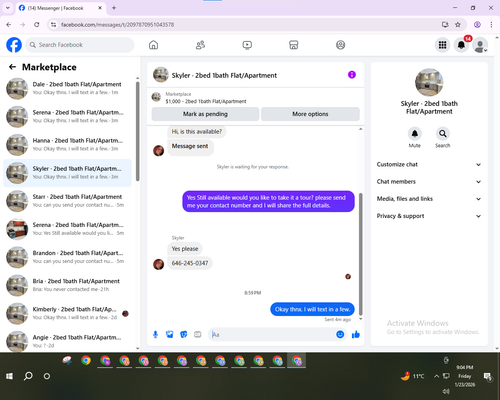Screen dimensions: 500x400
Task: Click the purple conversation info icon
Action: point(352,75)
